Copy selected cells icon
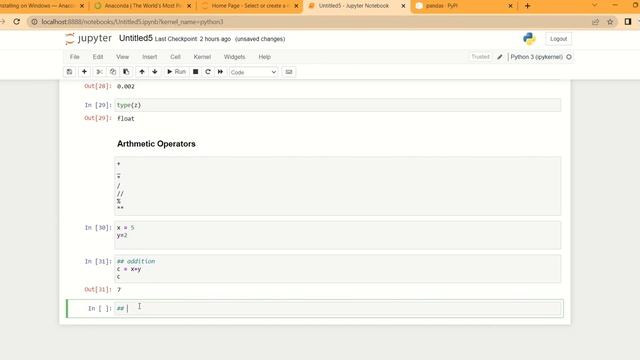 [113, 72]
